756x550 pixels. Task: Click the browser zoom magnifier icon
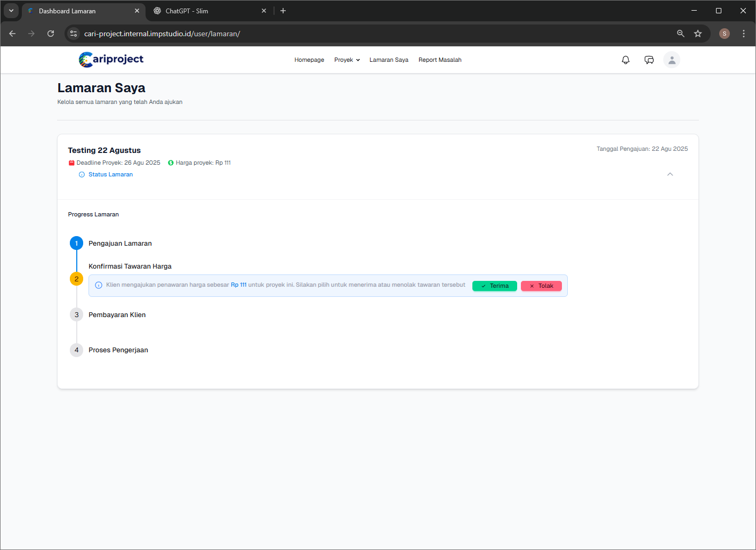tap(680, 34)
